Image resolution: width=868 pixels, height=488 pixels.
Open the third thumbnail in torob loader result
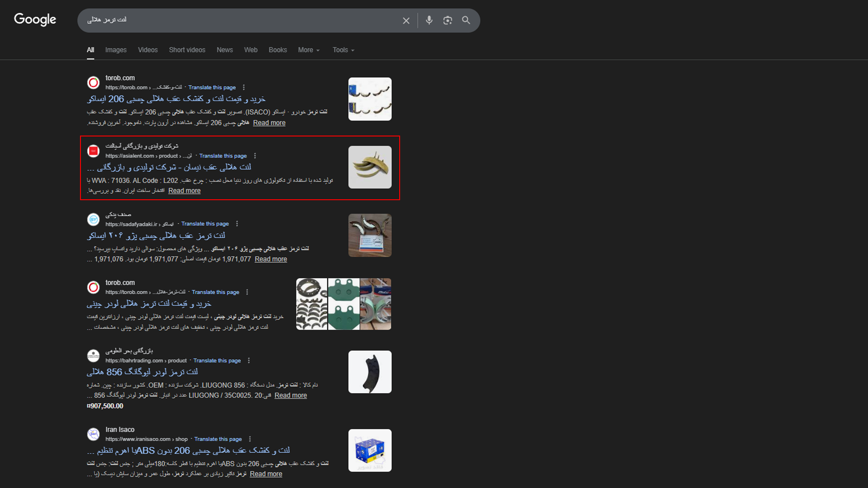point(376,304)
